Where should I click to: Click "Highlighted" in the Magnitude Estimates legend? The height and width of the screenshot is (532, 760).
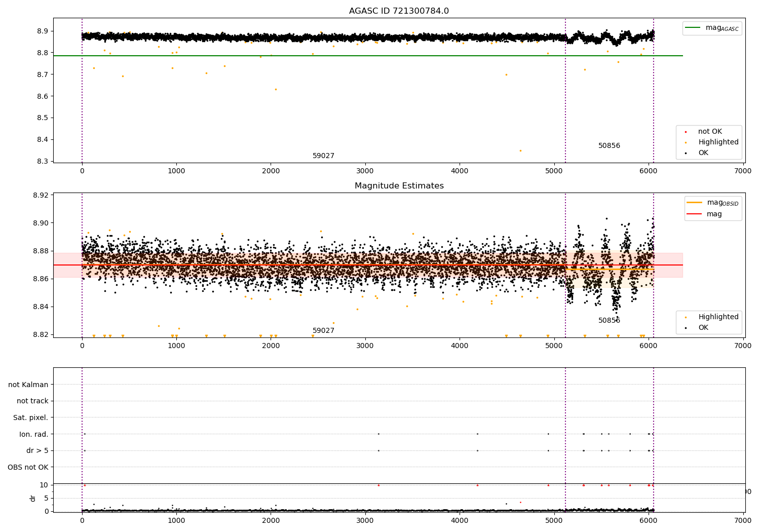click(718, 317)
